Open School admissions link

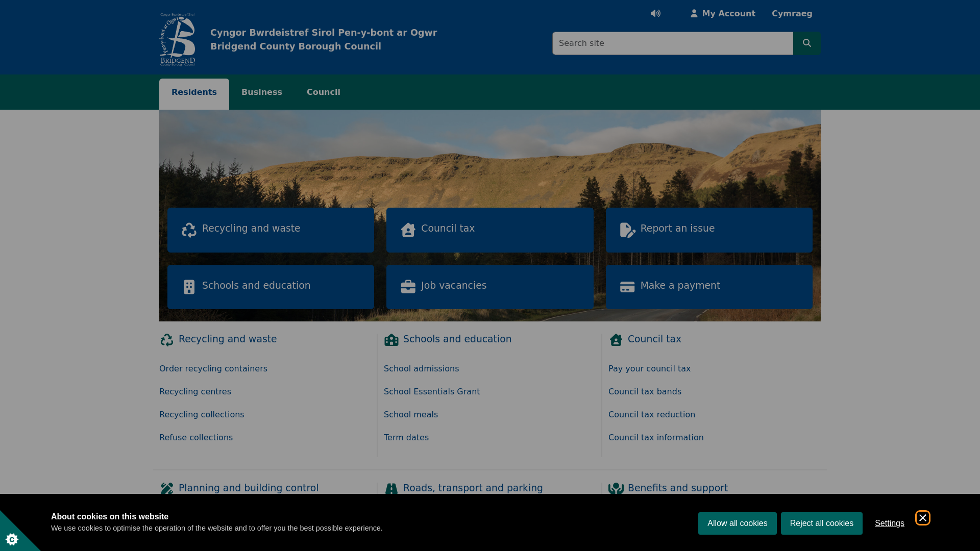(x=421, y=369)
